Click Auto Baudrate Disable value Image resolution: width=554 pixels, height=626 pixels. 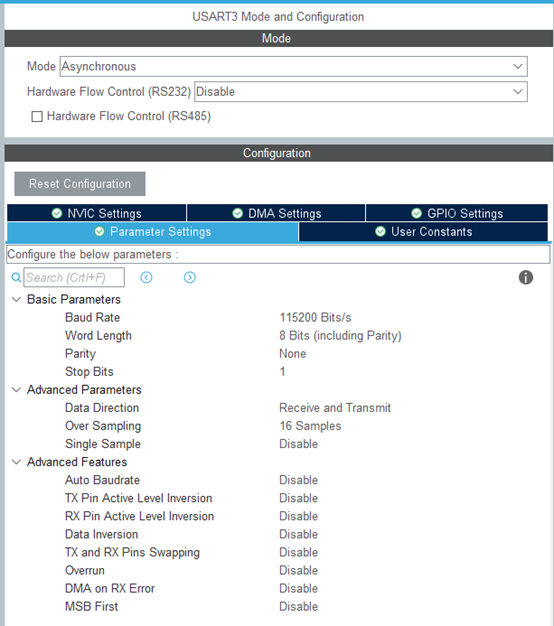[x=298, y=480]
